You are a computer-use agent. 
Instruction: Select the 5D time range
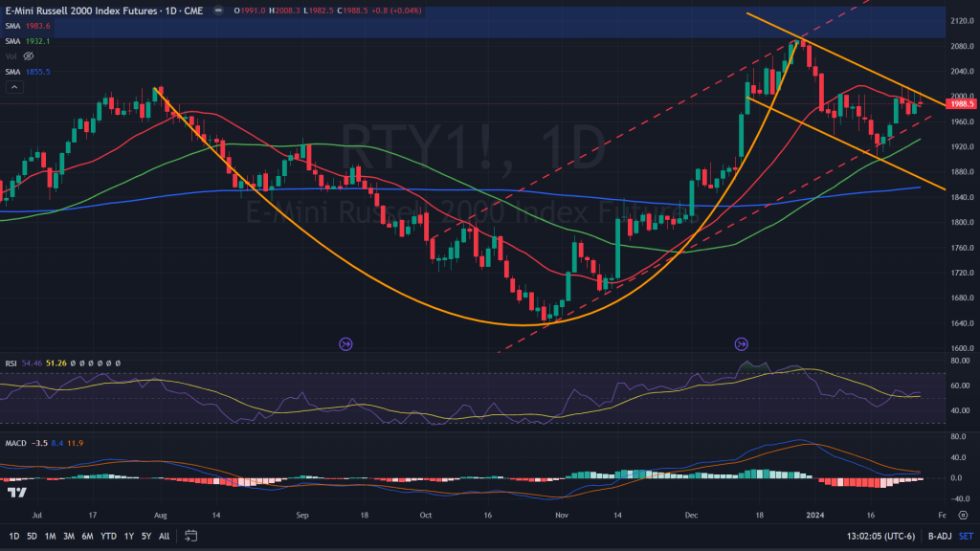click(33, 536)
